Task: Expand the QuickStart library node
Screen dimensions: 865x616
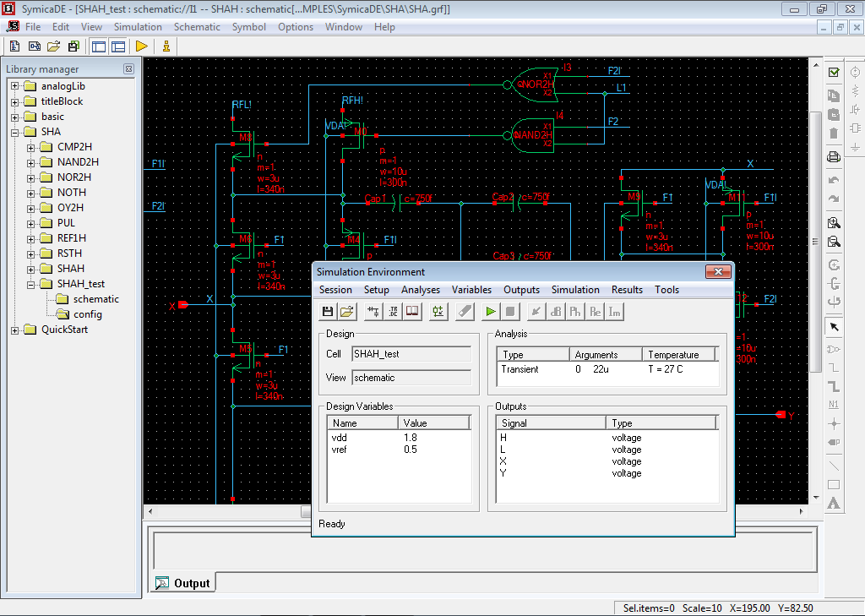Action: coord(15,330)
